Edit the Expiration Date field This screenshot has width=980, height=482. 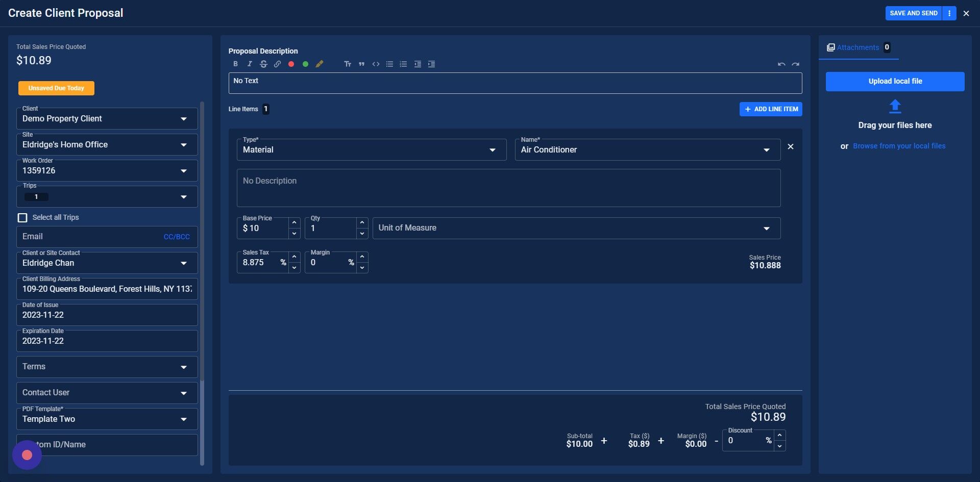point(107,341)
